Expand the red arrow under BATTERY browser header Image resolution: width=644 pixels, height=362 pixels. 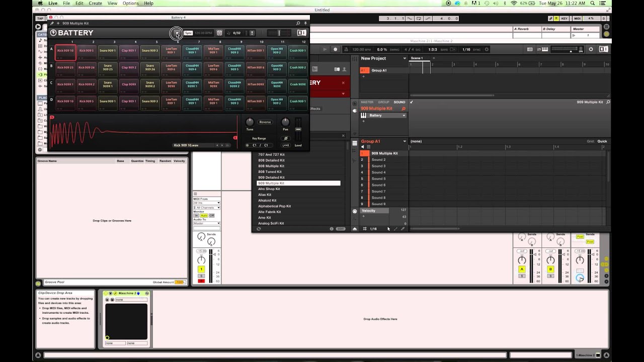coord(343,94)
